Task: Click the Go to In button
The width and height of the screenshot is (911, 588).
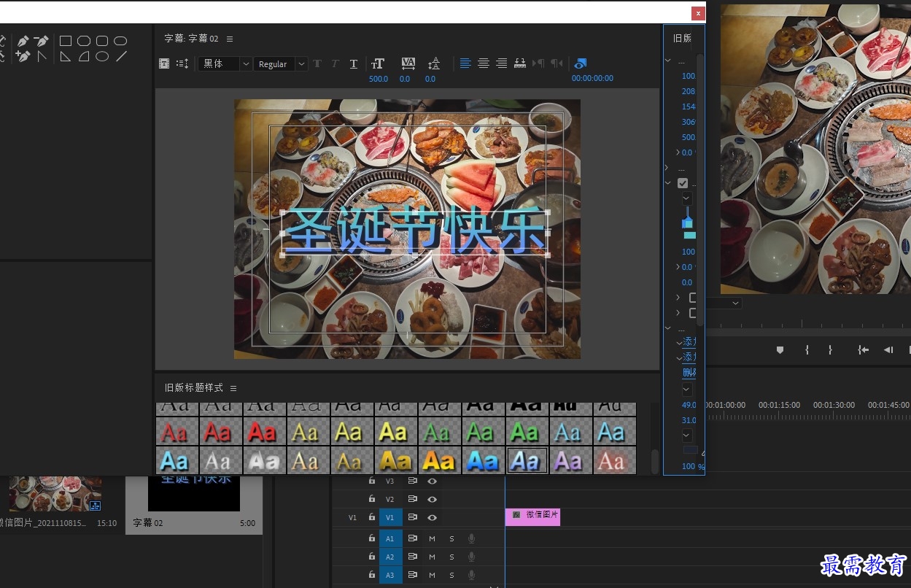Action: point(864,350)
